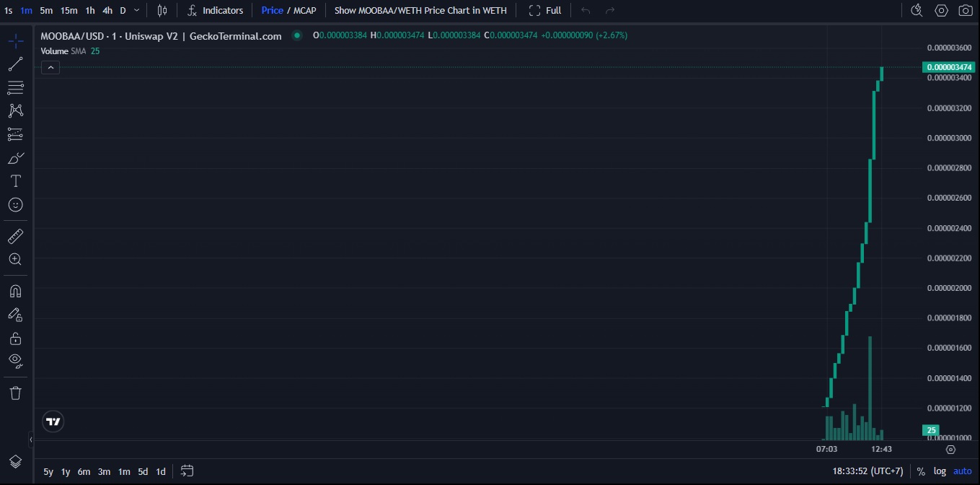Toggle log scale mode

click(x=940, y=471)
